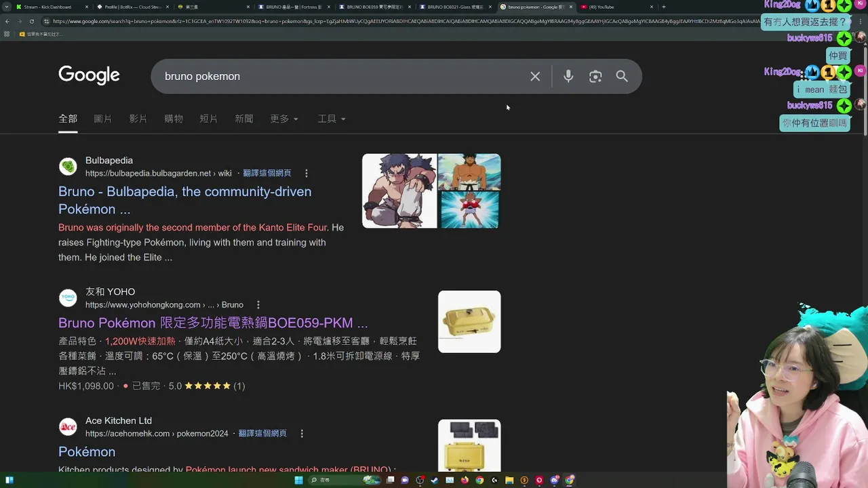Open Firefox from the taskbar

pos(465,480)
